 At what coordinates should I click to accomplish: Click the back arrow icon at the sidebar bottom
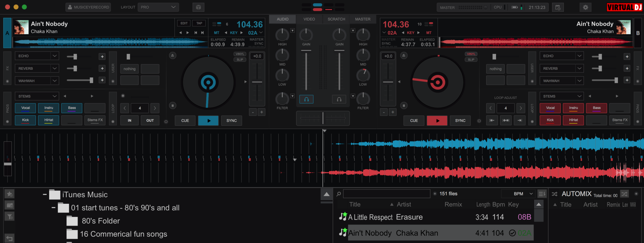tap(10, 238)
